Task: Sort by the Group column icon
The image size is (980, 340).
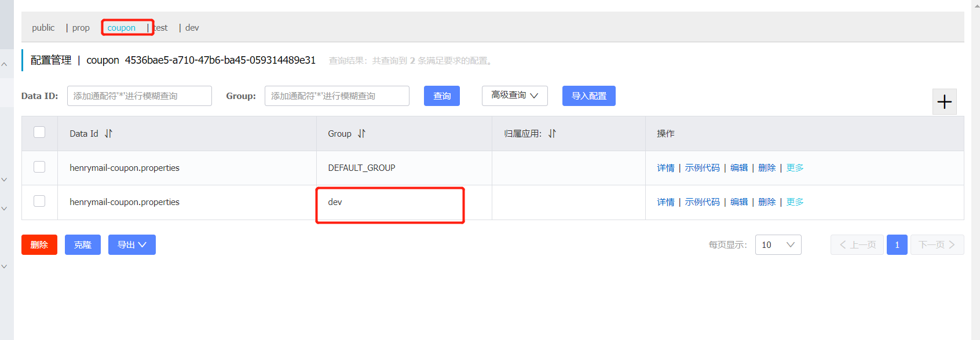Action: point(361,134)
